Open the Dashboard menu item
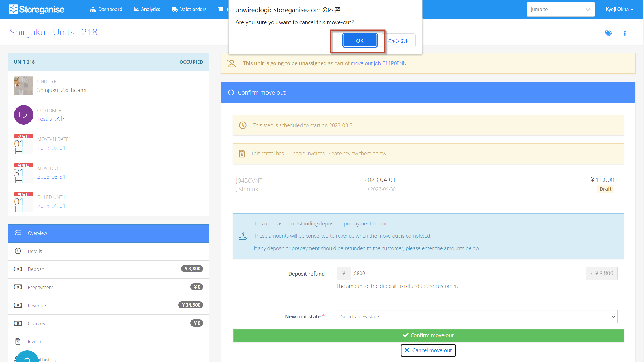Screen dimensions: 644x362 click(x=106, y=9)
